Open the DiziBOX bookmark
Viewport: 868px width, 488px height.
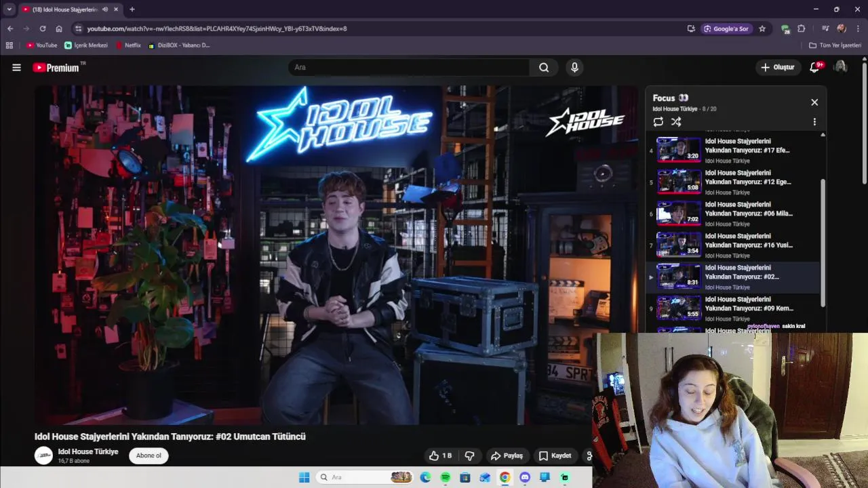179,45
